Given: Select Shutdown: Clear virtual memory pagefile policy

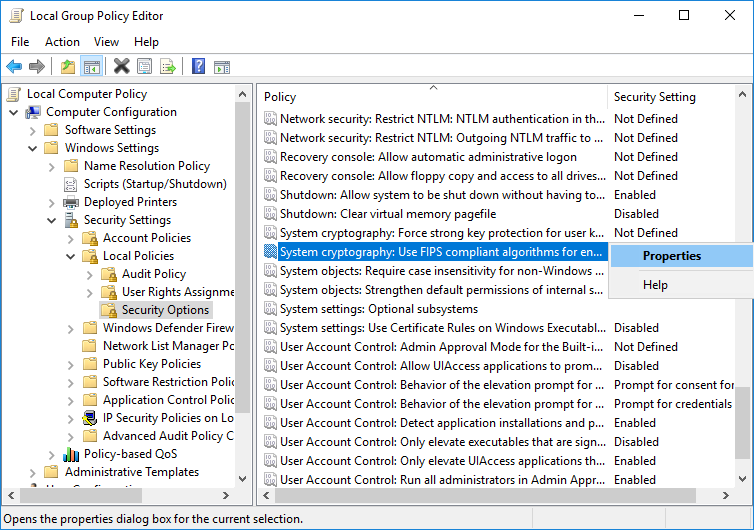Looking at the screenshot, I should [388, 214].
